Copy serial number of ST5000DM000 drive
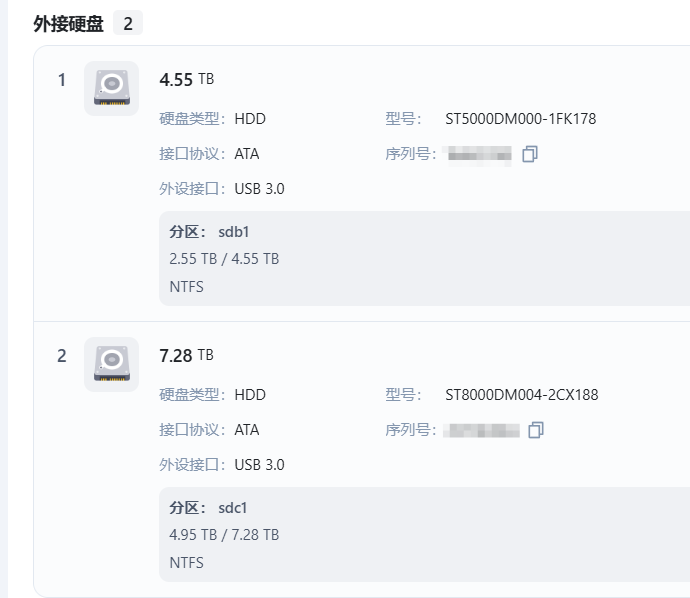This screenshot has height=598, width=690. coord(530,154)
